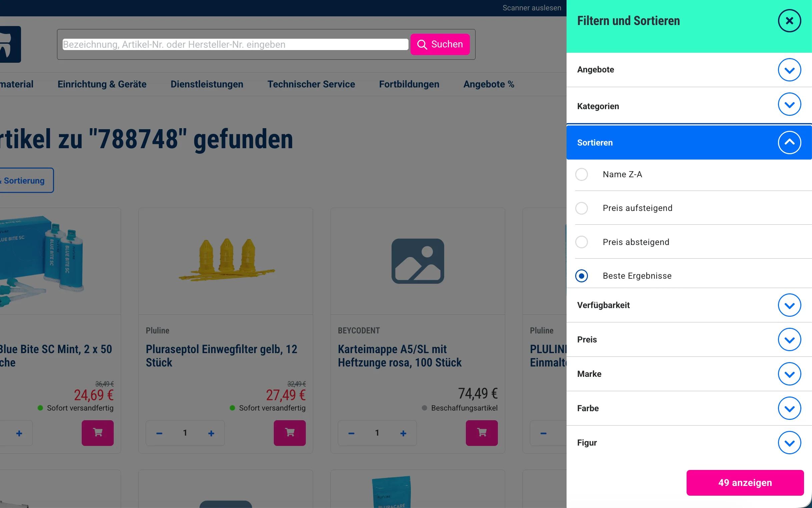The image size is (812, 508).
Task: Decrease quantity for Pluraseptol Einwegfilter
Action: (159, 433)
